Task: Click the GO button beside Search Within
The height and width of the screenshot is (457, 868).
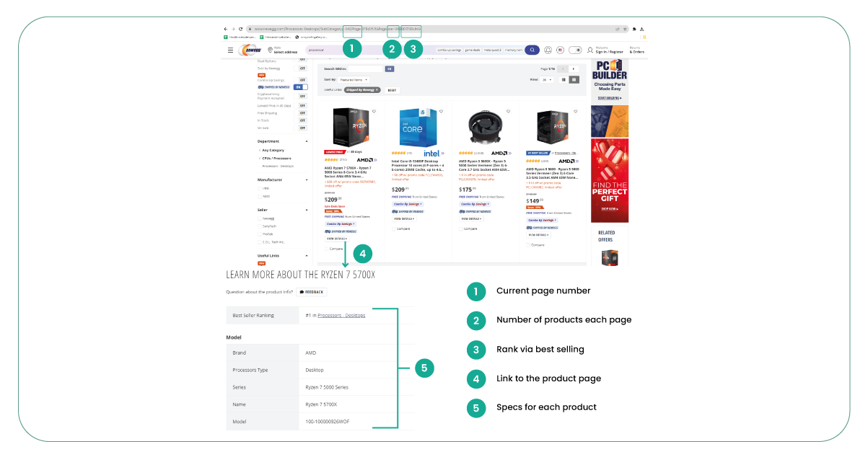Action: pyautogui.click(x=390, y=69)
